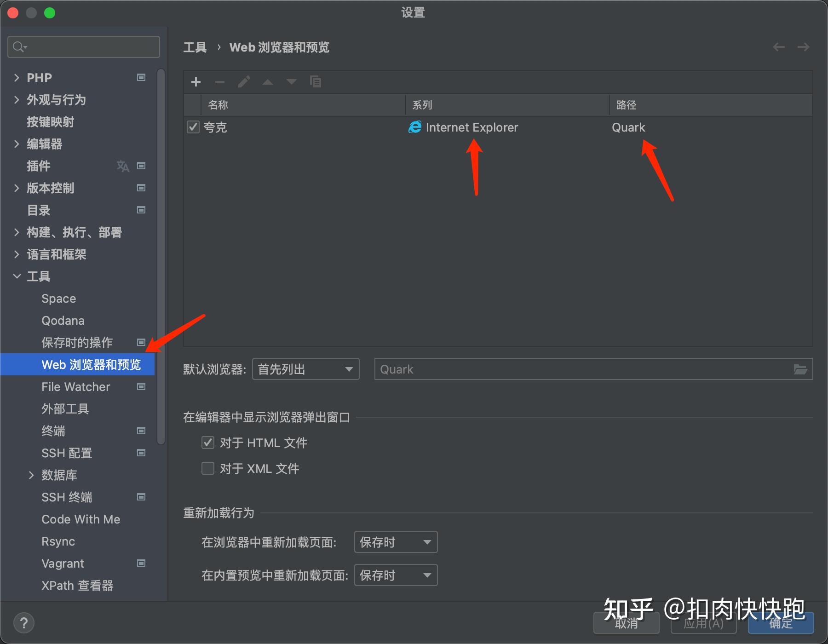Select Qodana in the tools list

coord(63,321)
